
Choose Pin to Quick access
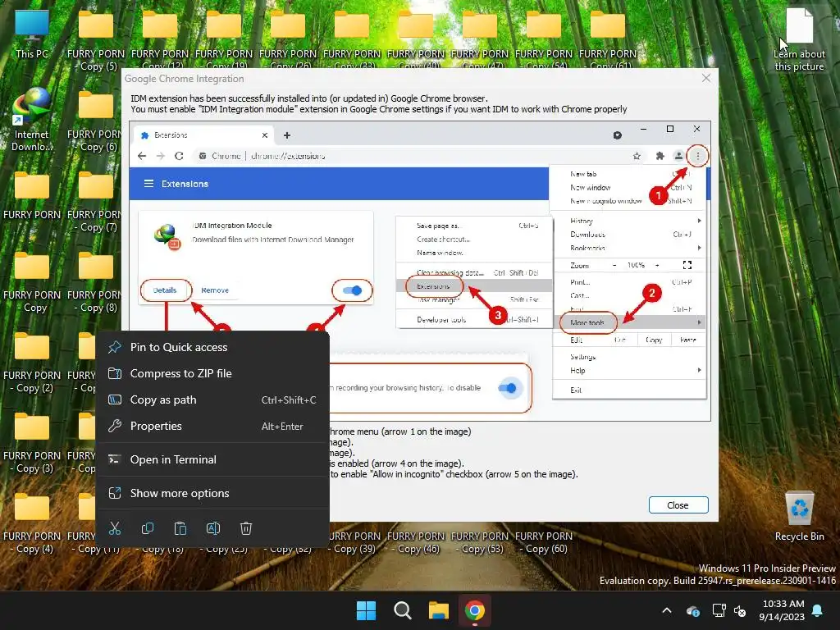(x=212, y=347)
